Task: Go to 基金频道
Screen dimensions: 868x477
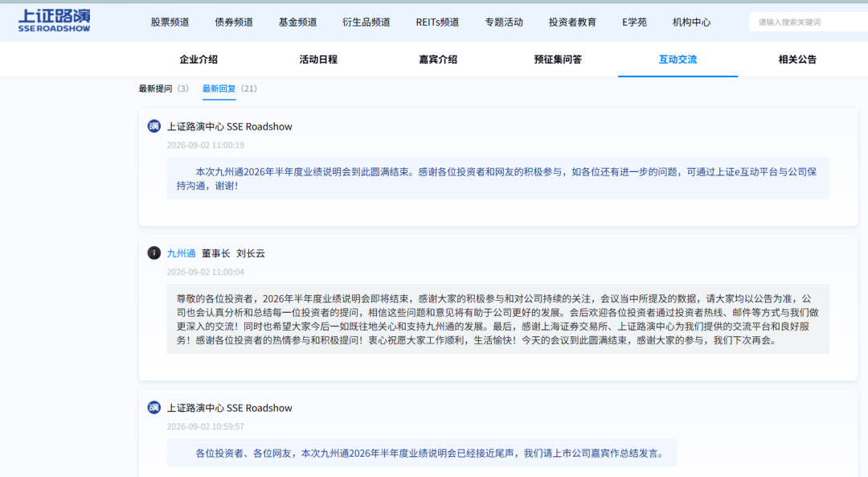Action: point(298,23)
